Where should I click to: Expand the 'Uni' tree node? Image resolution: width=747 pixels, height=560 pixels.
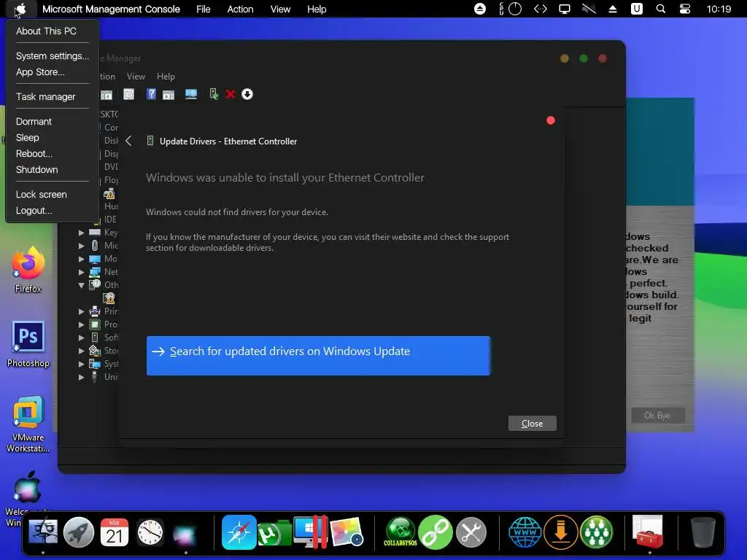pyautogui.click(x=82, y=377)
